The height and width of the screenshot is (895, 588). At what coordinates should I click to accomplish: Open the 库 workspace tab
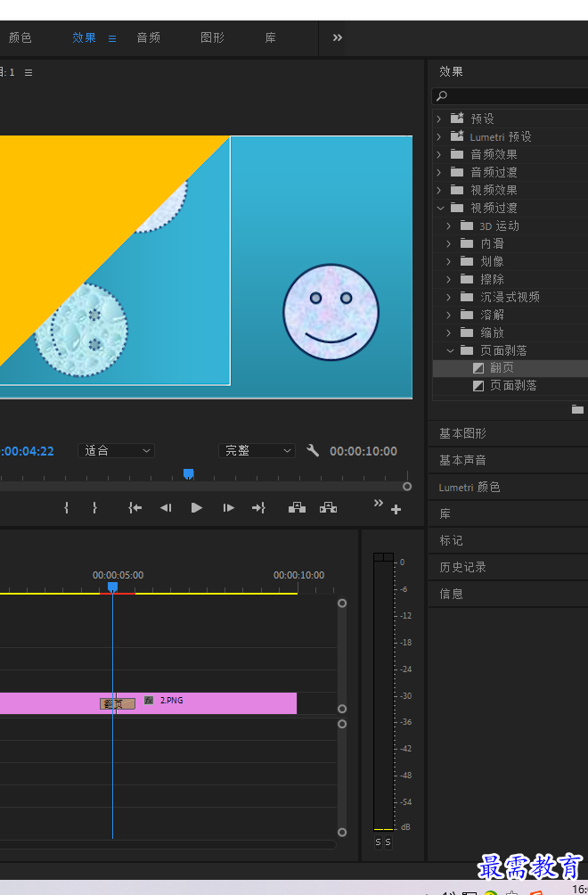pos(270,37)
